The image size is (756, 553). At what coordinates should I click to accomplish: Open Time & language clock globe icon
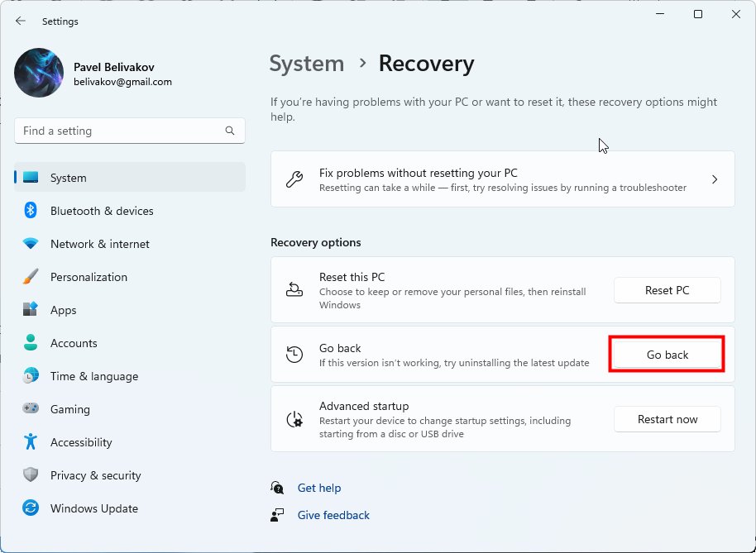31,376
